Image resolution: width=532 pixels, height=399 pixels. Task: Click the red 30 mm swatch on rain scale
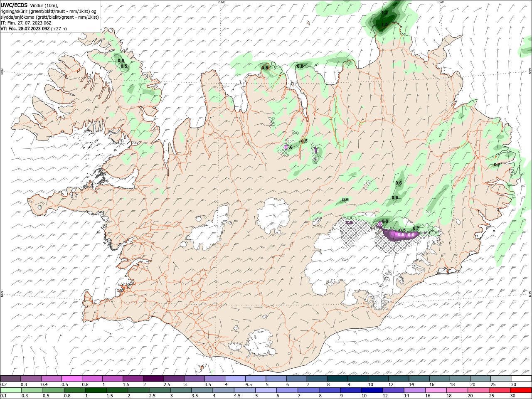521,390
